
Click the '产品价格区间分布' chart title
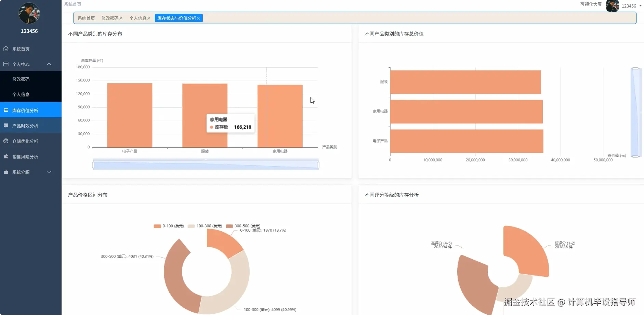point(88,195)
